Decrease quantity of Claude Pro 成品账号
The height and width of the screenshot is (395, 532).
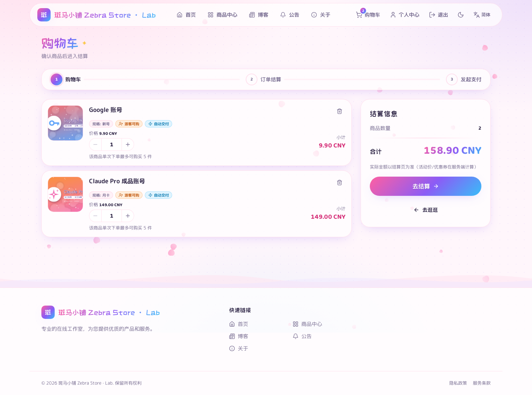(95, 216)
